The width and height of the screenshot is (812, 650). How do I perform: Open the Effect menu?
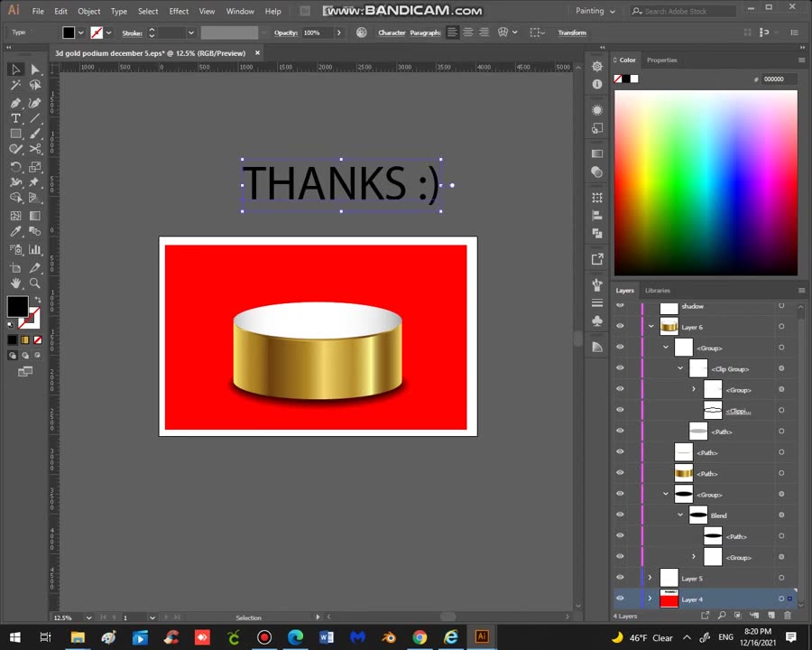[179, 11]
